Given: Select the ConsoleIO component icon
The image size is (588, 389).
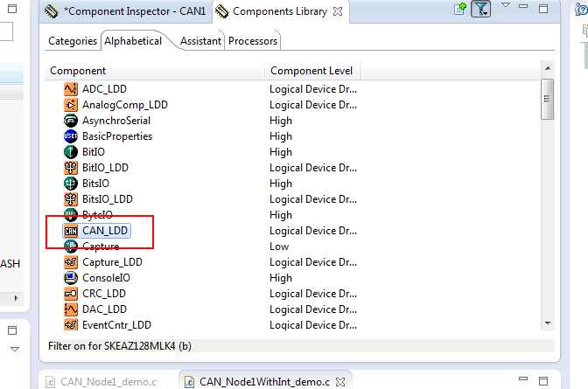Looking at the screenshot, I should pyautogui.click(x=71, y=278).
